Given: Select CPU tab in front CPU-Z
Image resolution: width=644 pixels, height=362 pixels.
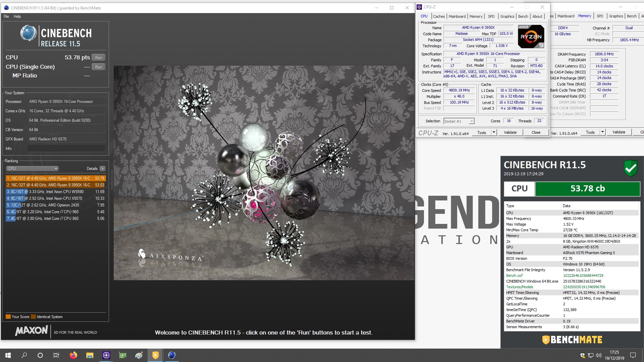Looking at the screenshot, I should tap(424, 16).
